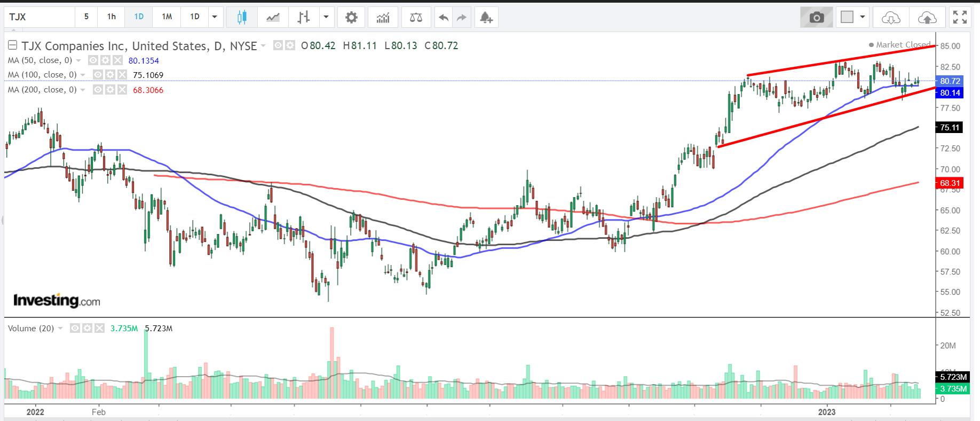This screenshot has width=980, height=421.
Task: Click the MA 200 value 68.3066
Action: pyautogui.click(x=148, y=90)
